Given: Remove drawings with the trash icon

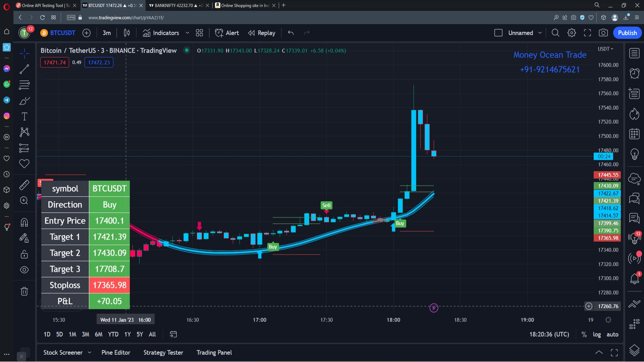Looking at the screenshot, I should point(24,291).
